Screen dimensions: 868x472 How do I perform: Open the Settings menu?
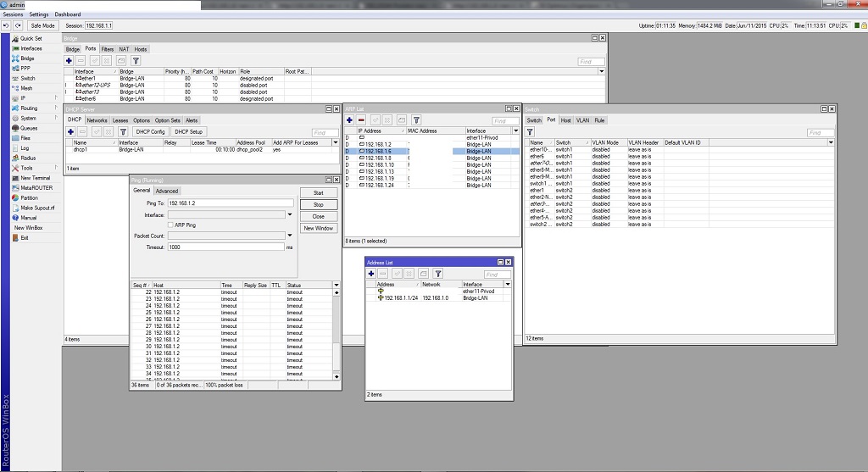tap(39, 14)
